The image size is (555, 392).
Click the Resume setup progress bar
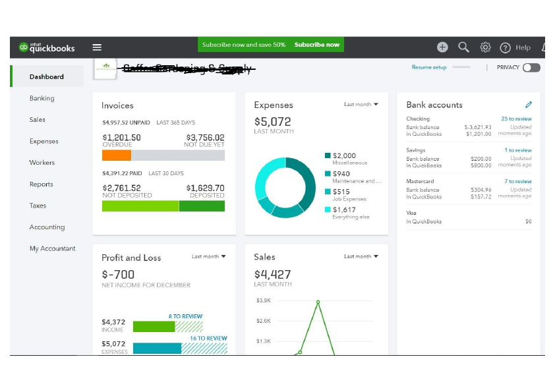click(461, 67)
